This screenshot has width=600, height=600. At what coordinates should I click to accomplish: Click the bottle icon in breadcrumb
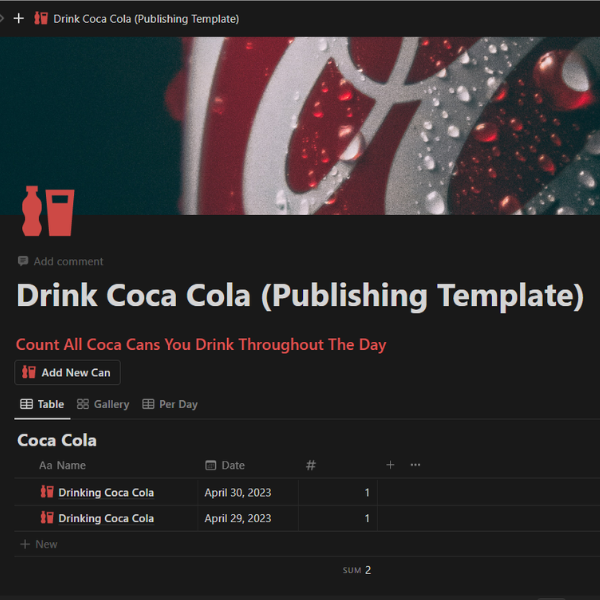point(41,18)
